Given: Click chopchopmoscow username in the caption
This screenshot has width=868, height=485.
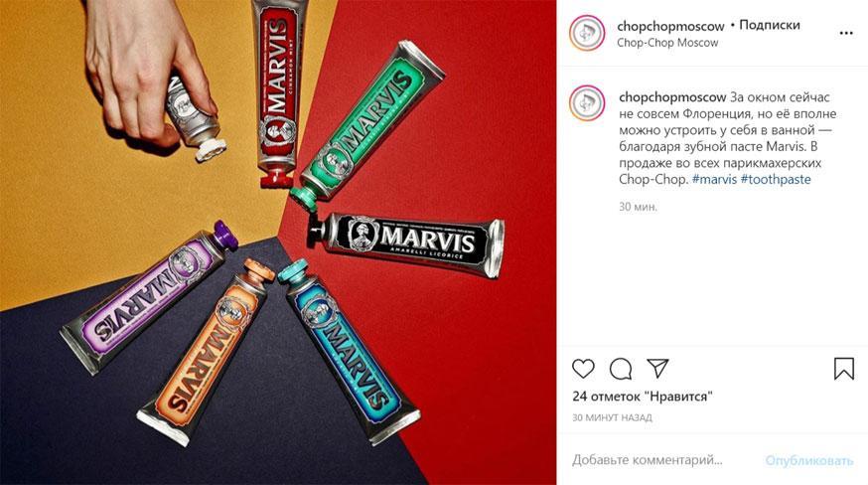Looking at the screenshot, I should pyautogui.click(x=672, y=97).
